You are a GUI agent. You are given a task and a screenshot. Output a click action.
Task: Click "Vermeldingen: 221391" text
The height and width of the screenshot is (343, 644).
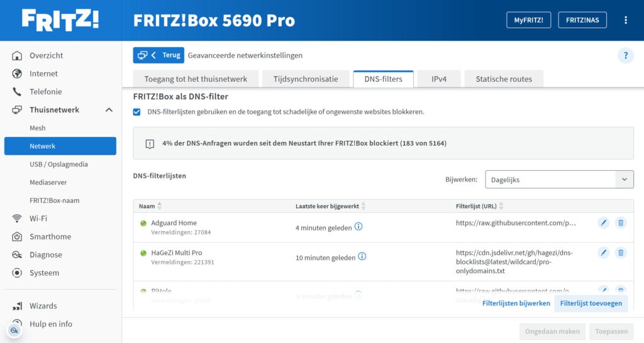183,262
